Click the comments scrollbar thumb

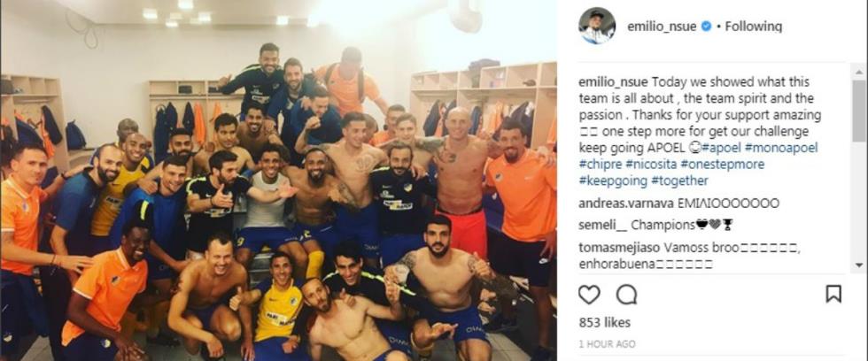click(x=858, y=110)
